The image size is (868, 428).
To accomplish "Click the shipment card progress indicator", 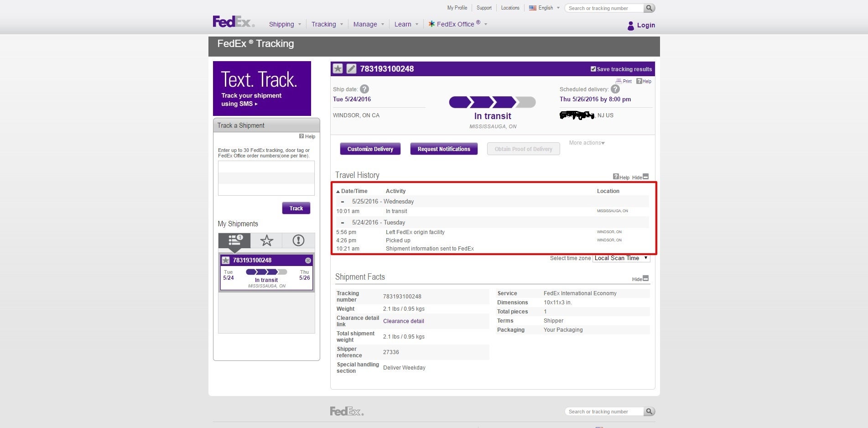I will 266,272.
